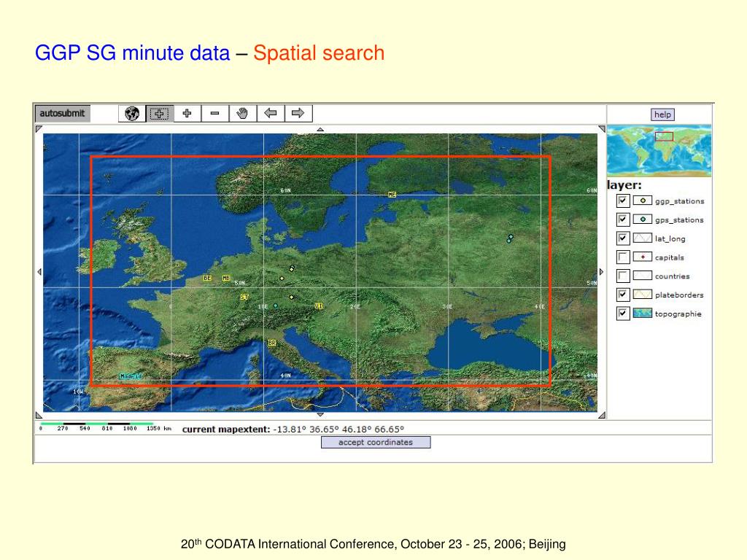This screenshot has height=560, width=747.
Task: Click the globe full-extent icon
Action: tap(132, 113)
